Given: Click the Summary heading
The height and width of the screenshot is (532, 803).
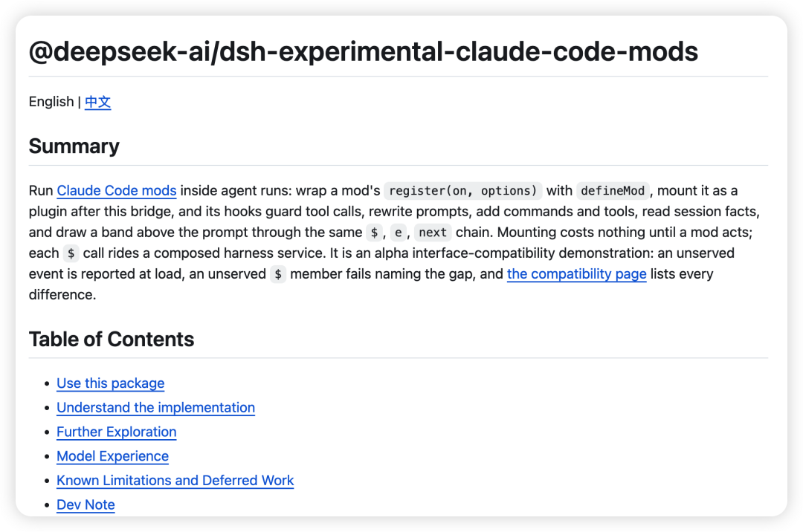Looking at the screenshot, I should pos(74,146).
